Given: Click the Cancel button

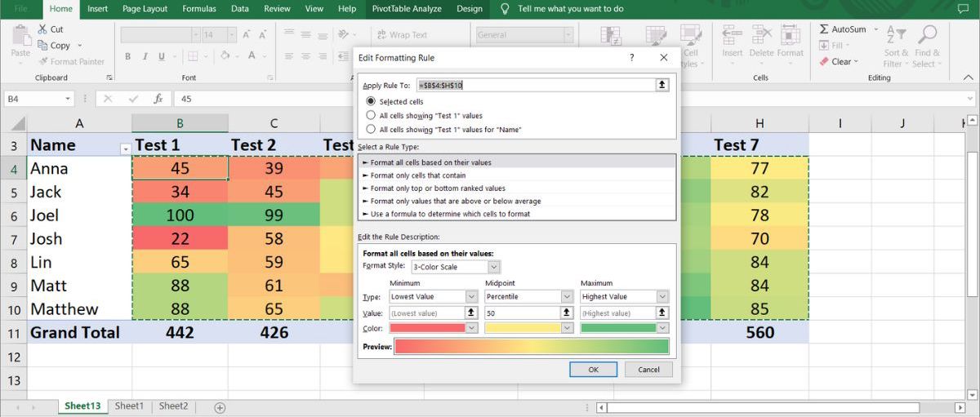Looking at the screenshot, I should tap(648, 370).
